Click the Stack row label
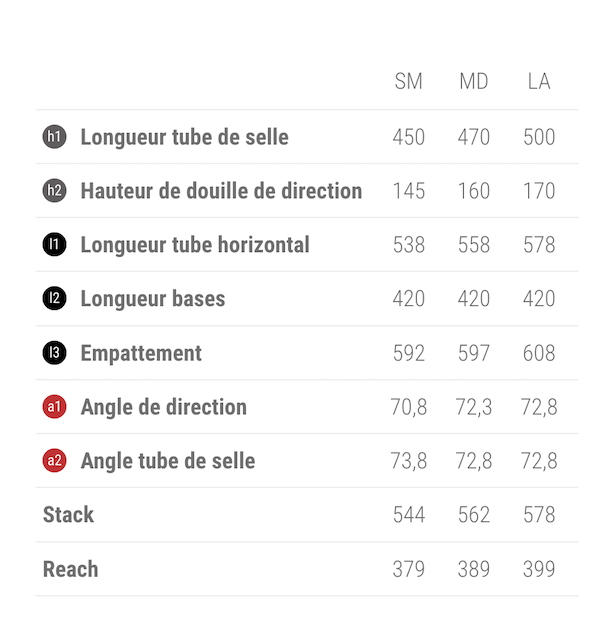Screen dimensions: 600x622 tap(68, 515)
